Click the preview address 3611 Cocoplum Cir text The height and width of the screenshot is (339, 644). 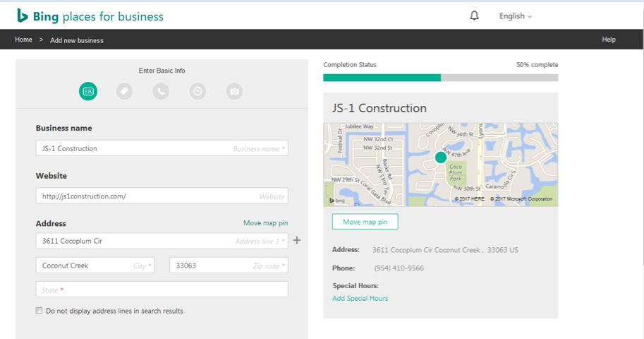(445, 250)
